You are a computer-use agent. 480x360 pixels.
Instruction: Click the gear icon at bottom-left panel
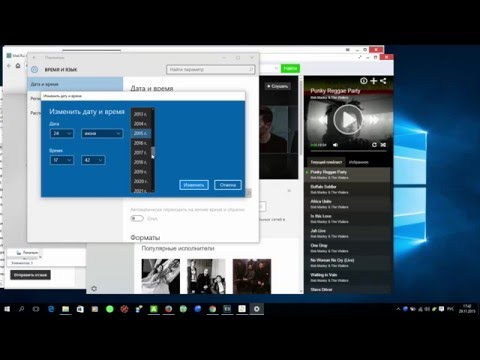94,288
